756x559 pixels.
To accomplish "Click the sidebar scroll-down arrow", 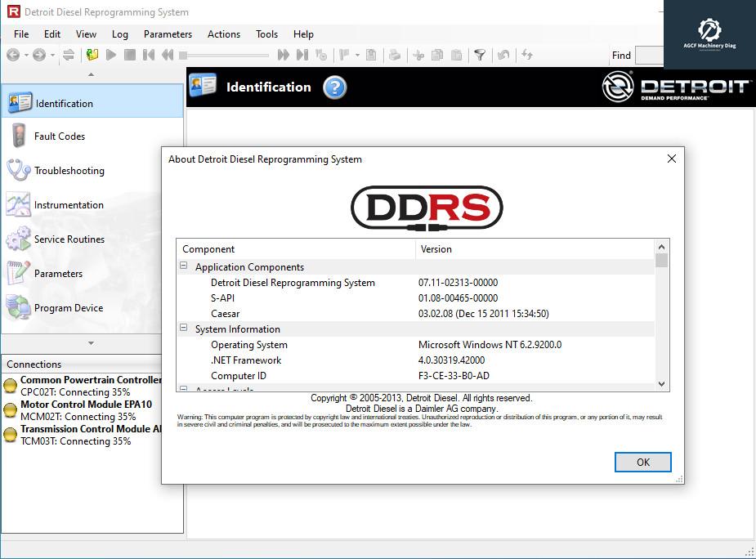I will [91, 343].
